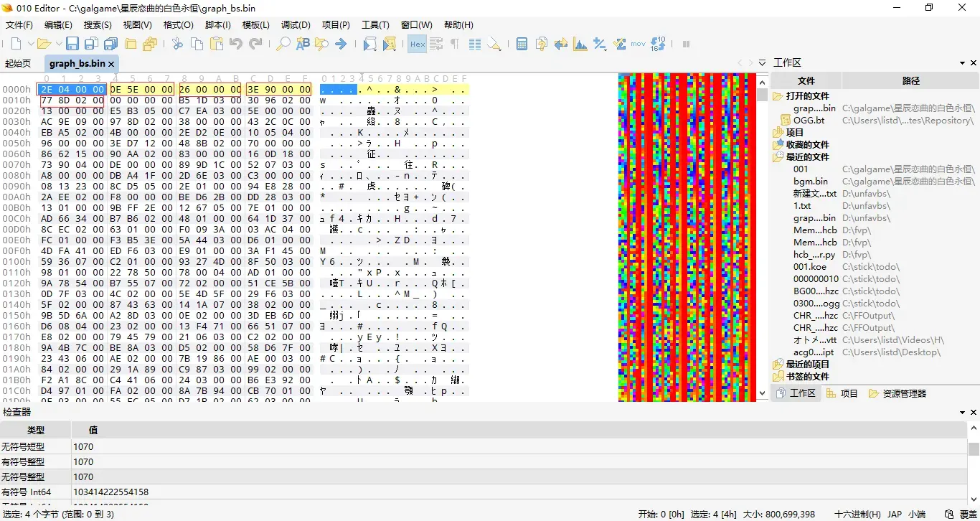Click the colorful mini map view

point(687,237)
